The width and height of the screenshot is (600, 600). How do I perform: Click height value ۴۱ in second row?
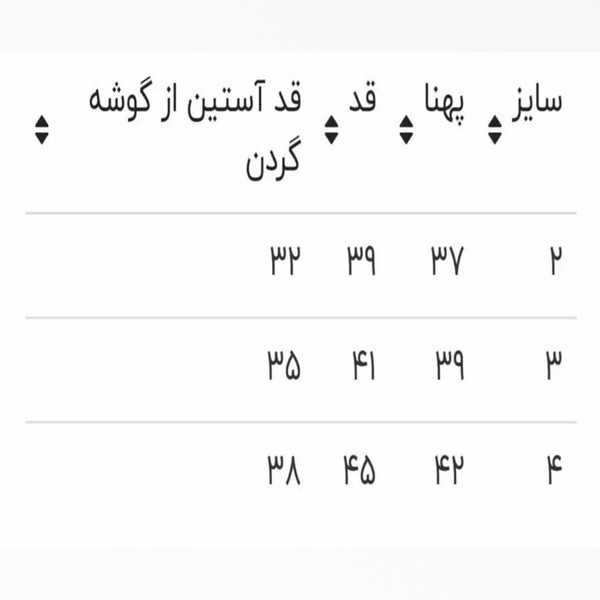click(x=364, y=365)
